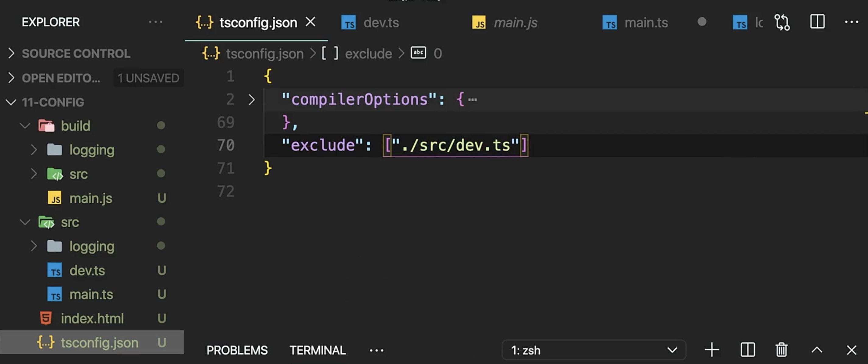Unfold compilerOptions with the gutter chevron

[x=251, y=100]
